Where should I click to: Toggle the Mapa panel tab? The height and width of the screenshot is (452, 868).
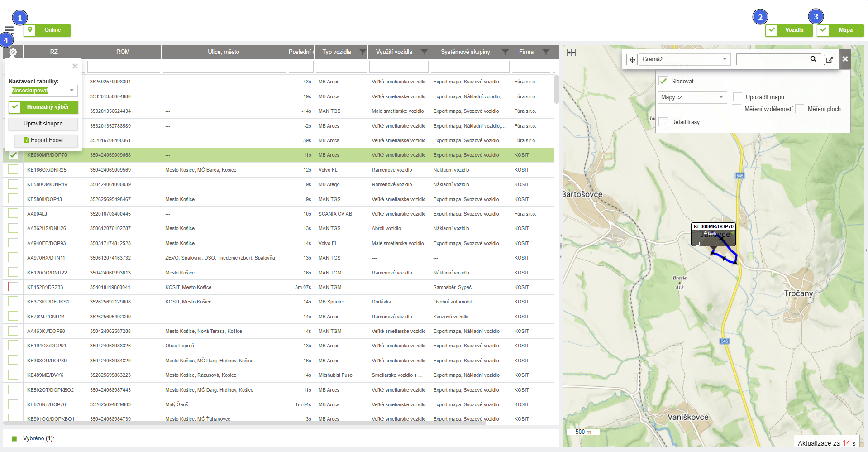click(840, 30)
